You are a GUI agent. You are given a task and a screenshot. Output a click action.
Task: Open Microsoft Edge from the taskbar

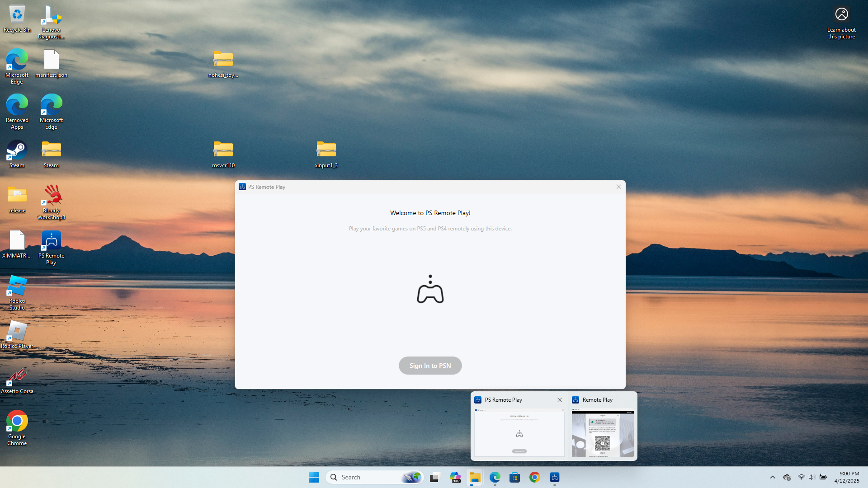(495, 477)
